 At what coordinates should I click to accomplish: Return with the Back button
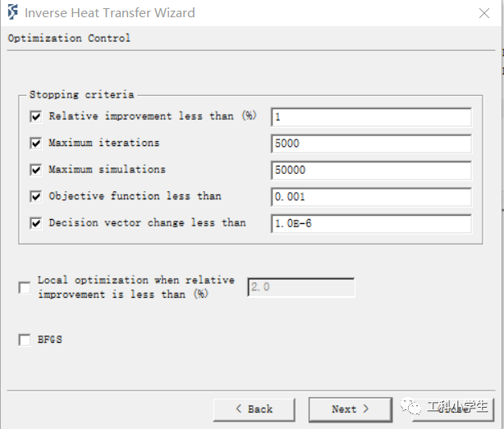254,409
